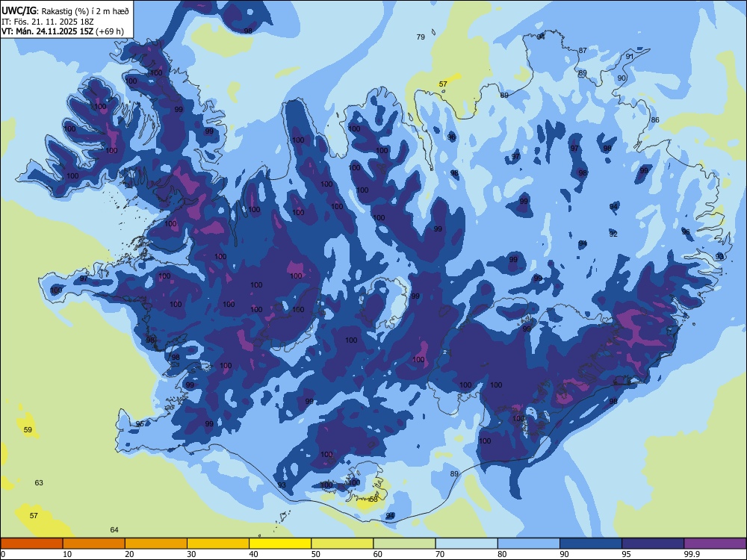Click the 'VT: Mán. 24.11.2025 15Z' valid time

click(48, 31)
